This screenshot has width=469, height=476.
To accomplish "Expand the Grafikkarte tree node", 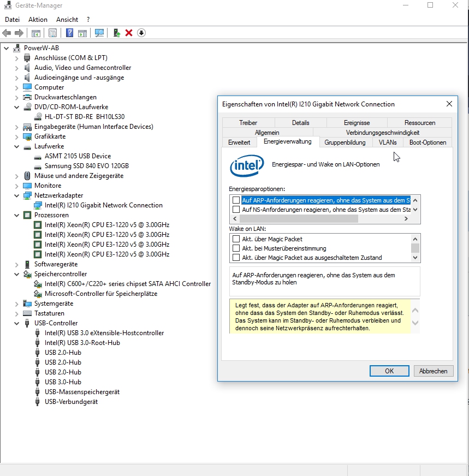I will (17, 136).
